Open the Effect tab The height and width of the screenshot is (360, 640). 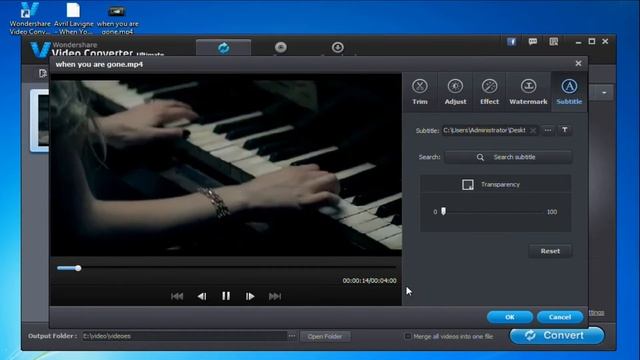pos(489,92)
